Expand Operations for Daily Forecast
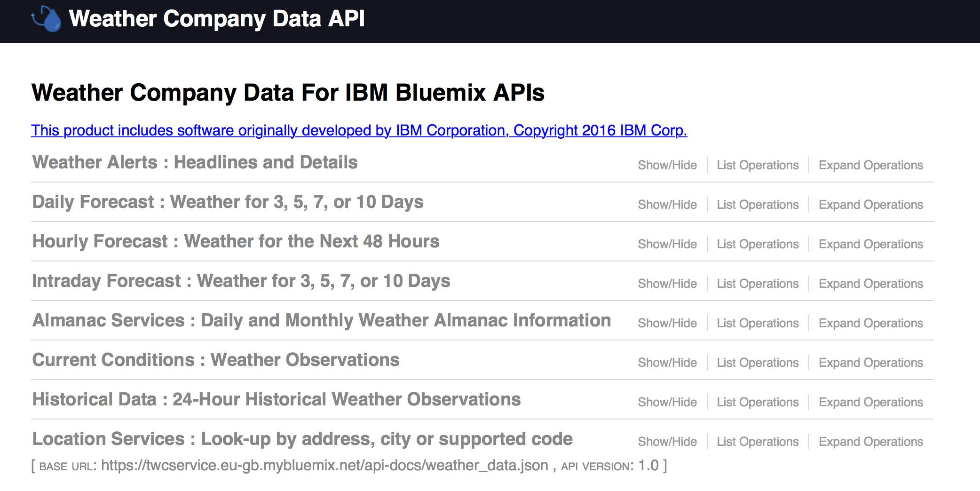The height and width of the screenshot is (491, 980). click(x=871, y=205)
